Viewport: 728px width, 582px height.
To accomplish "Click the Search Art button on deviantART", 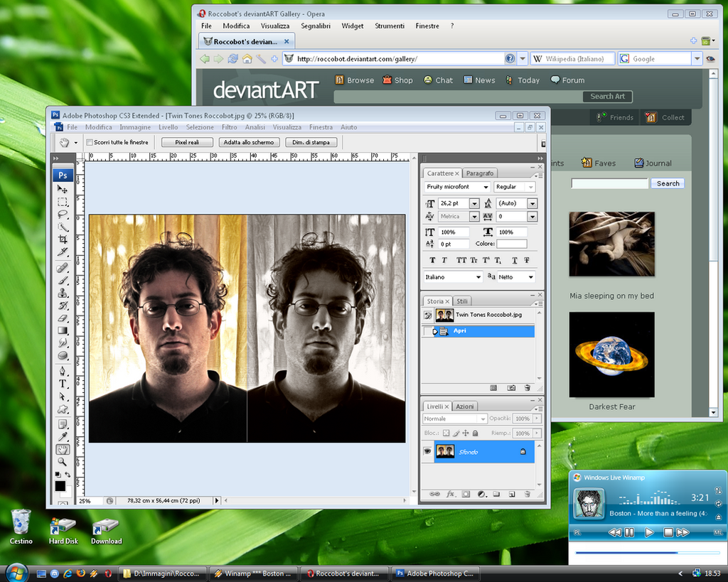I will (607, 97).
